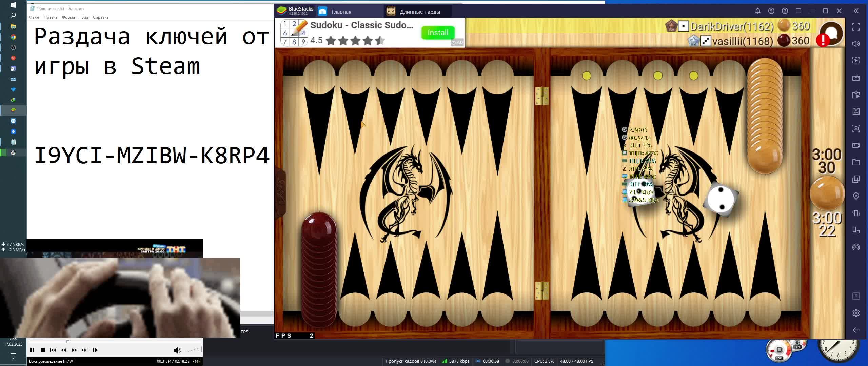Open the Формат menu in Notepad
This screenshot has height=366, width=868.
(x=69, y=17)
